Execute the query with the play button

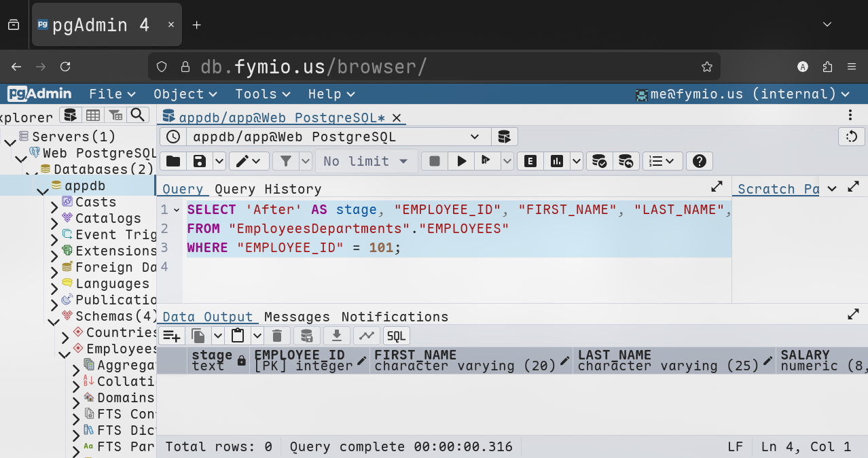tap(461, 161)
